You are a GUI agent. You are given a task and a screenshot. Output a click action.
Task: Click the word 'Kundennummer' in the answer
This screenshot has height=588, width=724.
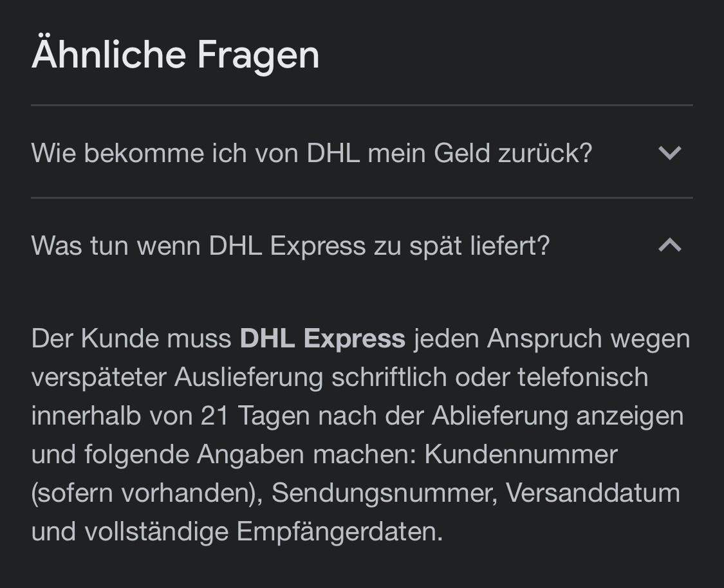pos(521,454)
